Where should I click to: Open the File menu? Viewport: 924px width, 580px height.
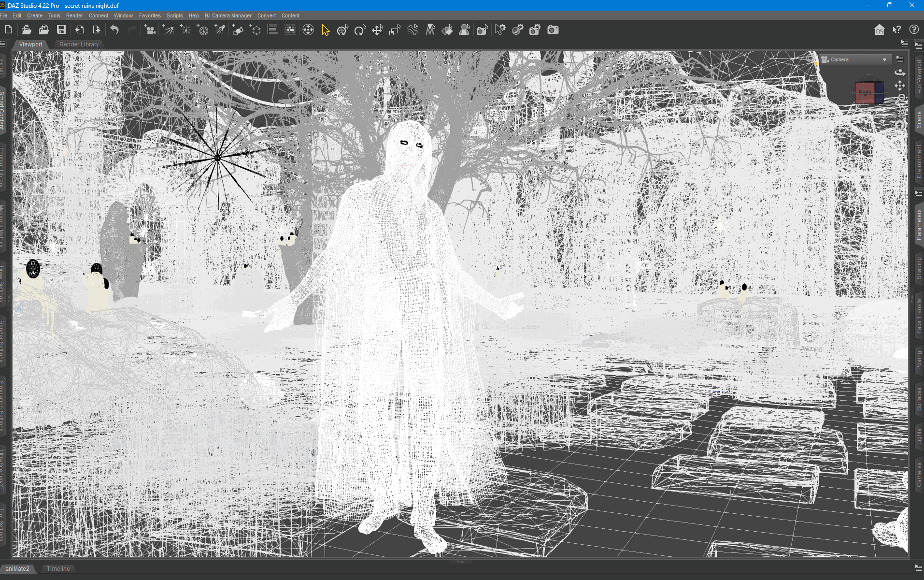[4, 15]
